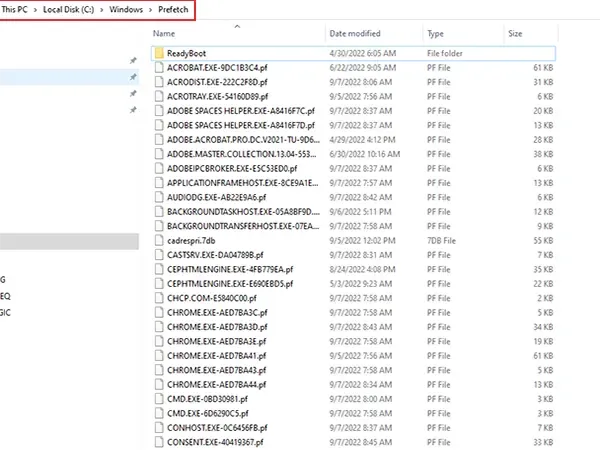Screen dimensions: 600x450
Task: Select the ADOBE SPACES HELPER.EXE-A8416F7D.pf icon
Action: [159, 126]
